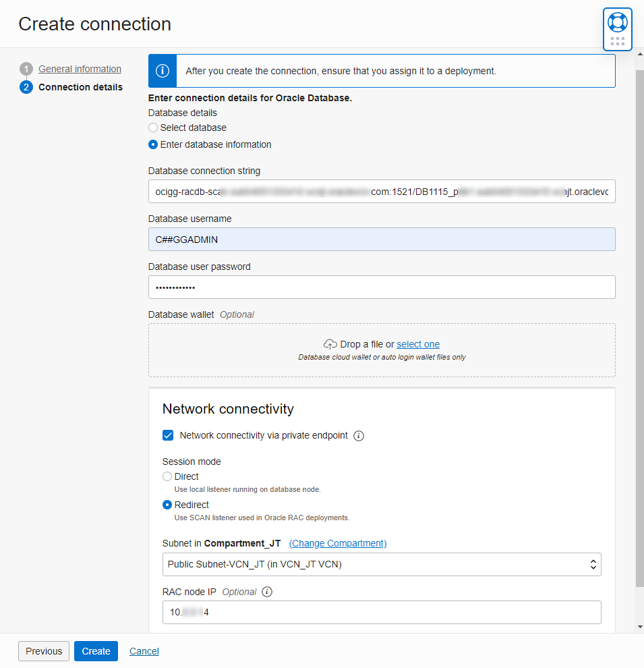The image size is (644, 668).
Task: Click the step 2 Connection details circle
Action: pyautogui.click(x=26, y=87)
